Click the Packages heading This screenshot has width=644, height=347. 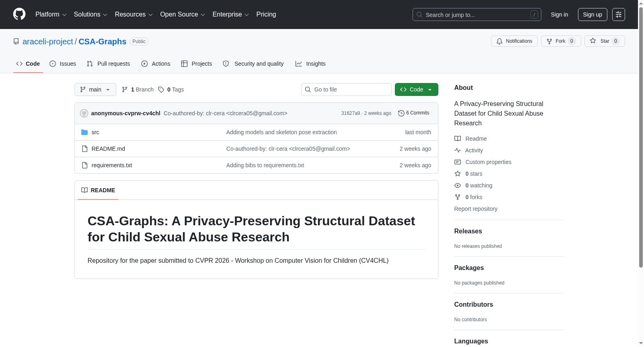pyautogui.click(x=469, y=268)
